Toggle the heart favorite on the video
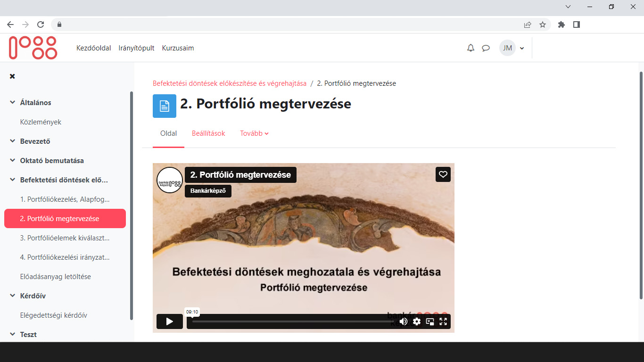 click(x=443, y=174)
